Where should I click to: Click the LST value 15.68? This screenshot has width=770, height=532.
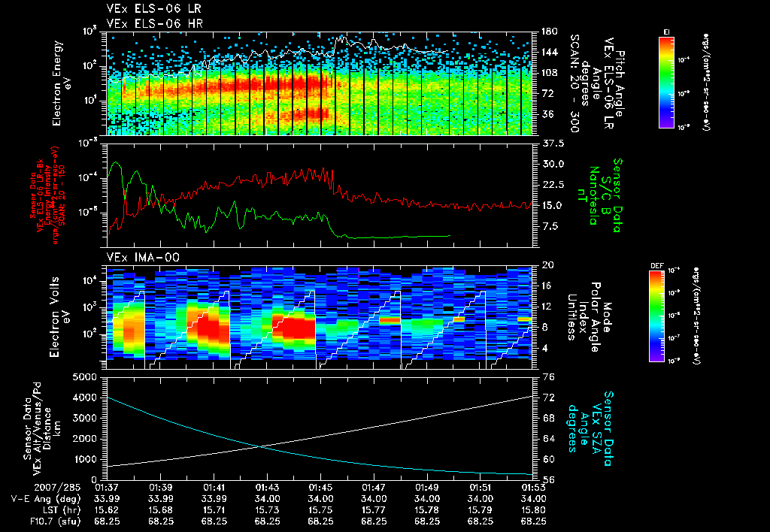tap(161, 510)
